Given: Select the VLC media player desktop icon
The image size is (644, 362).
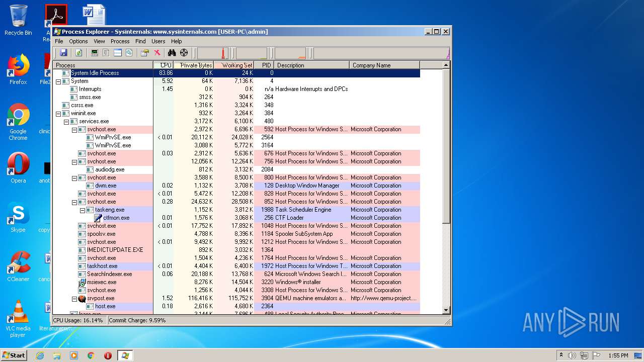Looking at the screenshot, I should click(18, 319).
